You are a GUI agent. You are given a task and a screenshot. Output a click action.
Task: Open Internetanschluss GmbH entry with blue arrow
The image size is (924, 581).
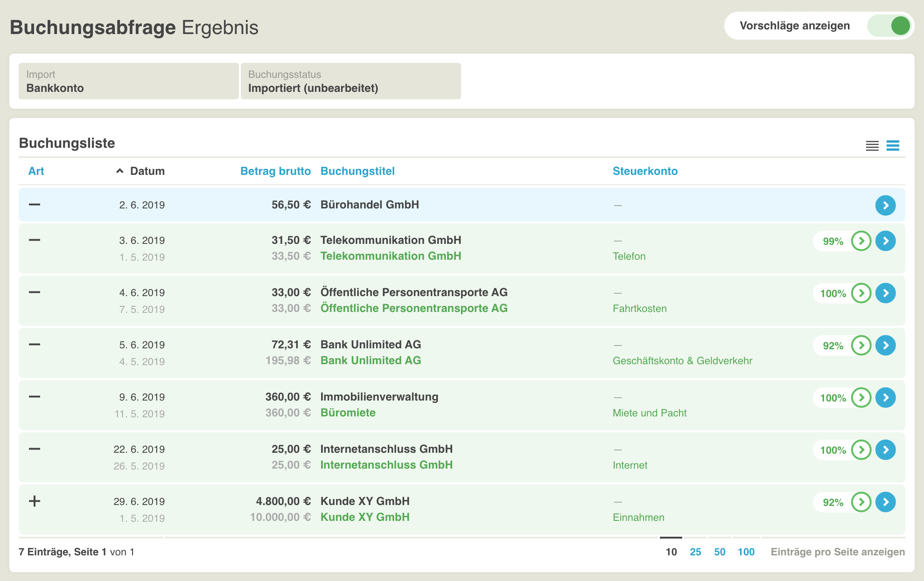point(885,450)
